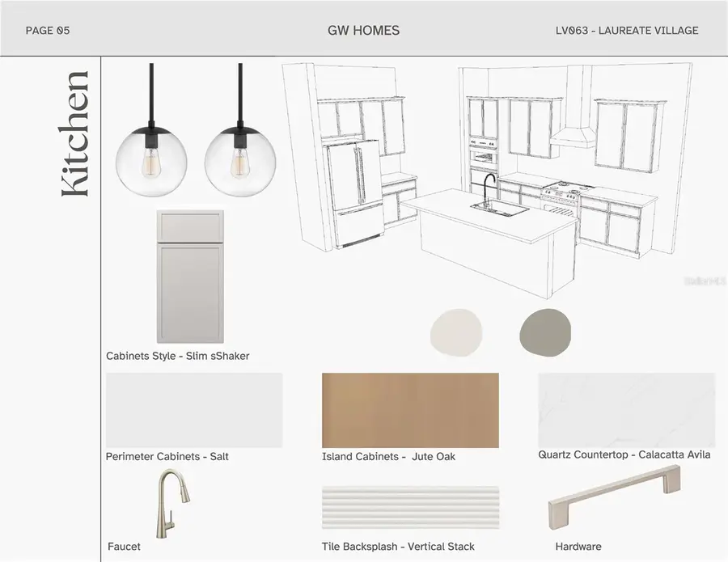Click the "Quartz Countertop - Calacatta Avila" label

624,454
